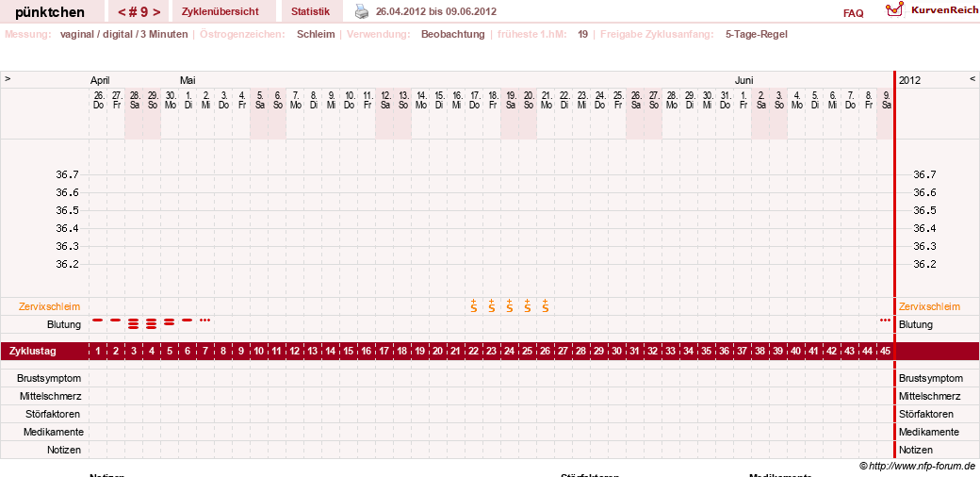Collapse the chart with the < arrow beside 2012
The image size is (980, 477).
click(972, 79)
